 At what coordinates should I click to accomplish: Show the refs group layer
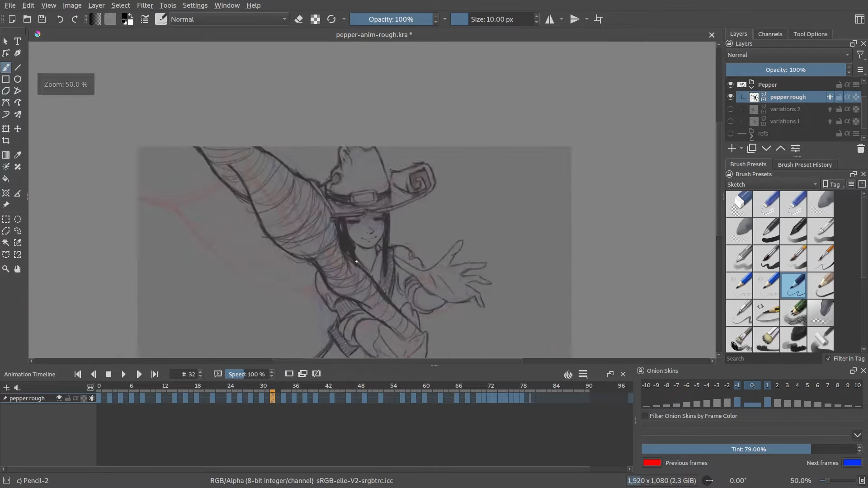click(x=730, y=133)
